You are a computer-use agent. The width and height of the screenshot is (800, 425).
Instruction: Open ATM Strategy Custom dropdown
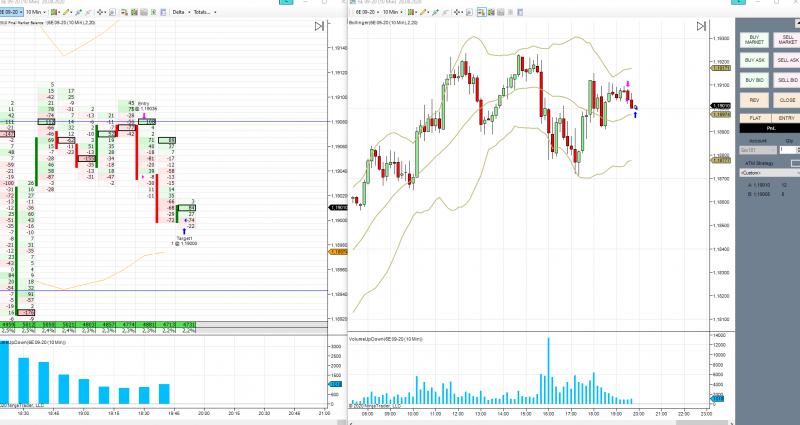point(770,173)
